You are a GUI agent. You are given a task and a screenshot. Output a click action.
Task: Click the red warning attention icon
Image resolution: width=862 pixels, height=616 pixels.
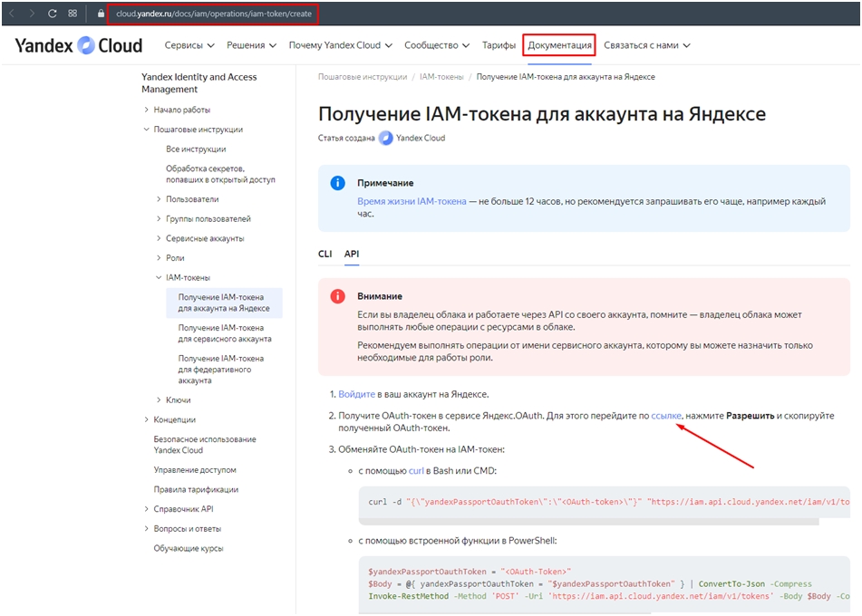[x=338, y=296]
